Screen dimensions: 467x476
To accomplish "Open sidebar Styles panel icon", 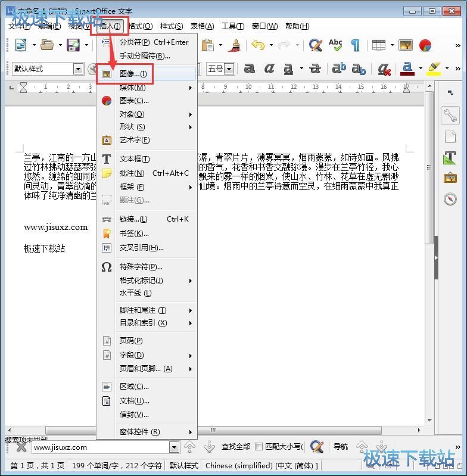I will tap(450, 157).
